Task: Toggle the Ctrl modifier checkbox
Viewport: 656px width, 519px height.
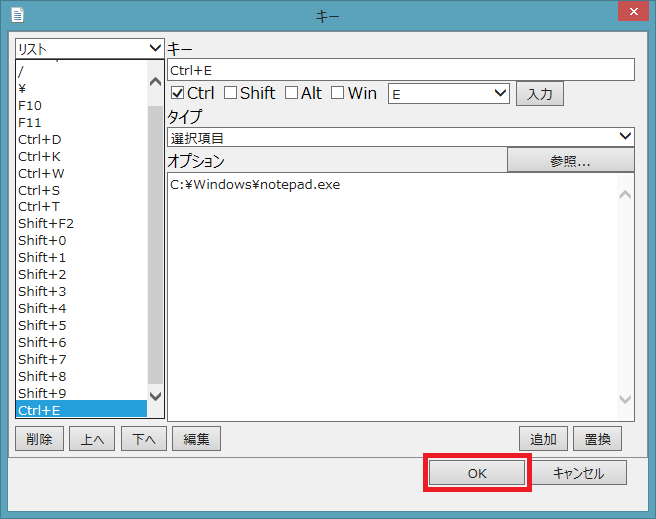Action: point(178,93)
